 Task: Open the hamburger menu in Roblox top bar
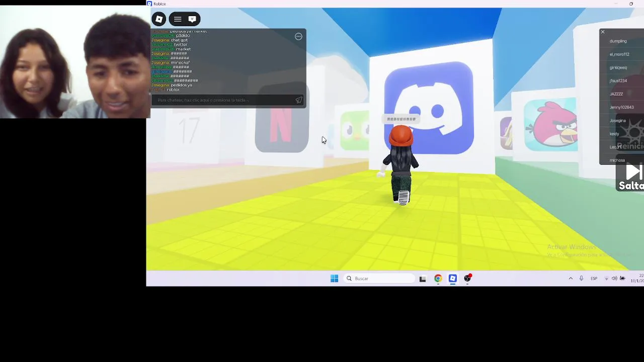(x=178, y=19)
